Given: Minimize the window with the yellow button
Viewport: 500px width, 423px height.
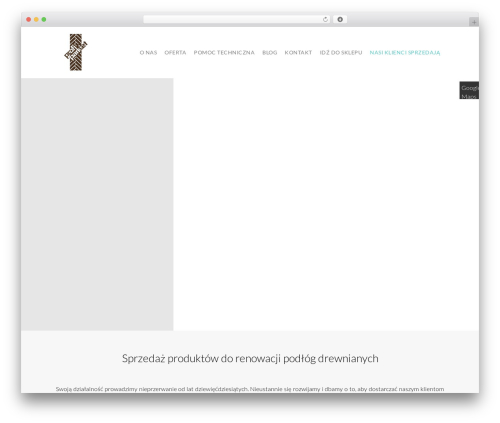Looking at the screenshot, I should (36, 20).
